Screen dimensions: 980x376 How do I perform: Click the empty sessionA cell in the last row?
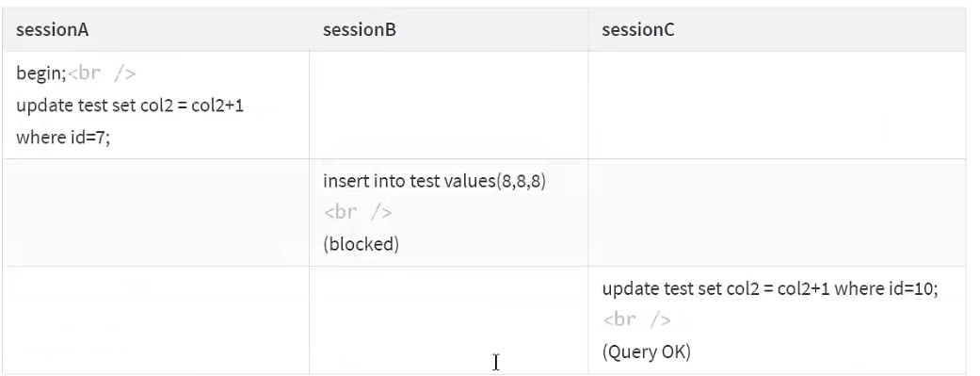pos(155,320)
